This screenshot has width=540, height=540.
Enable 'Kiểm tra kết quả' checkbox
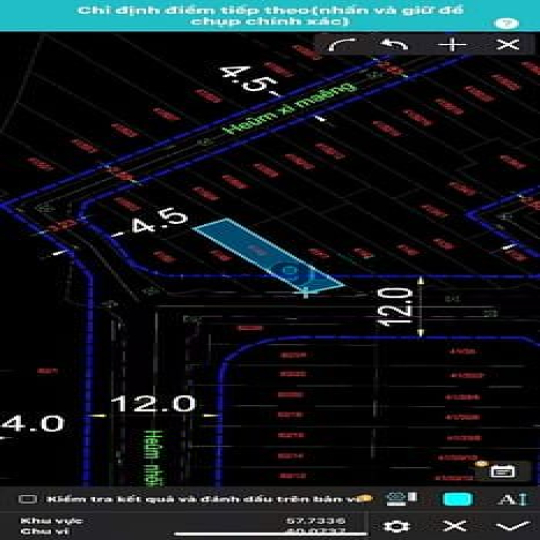coord(28,499)
